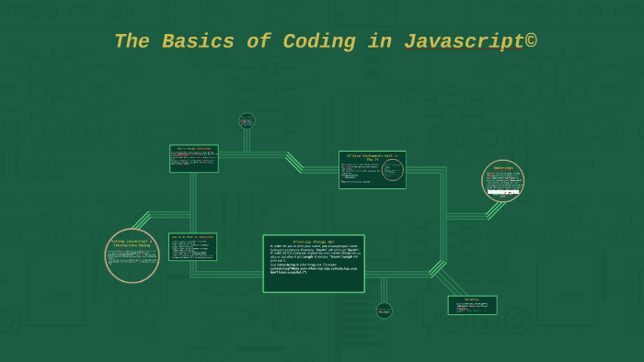Screen dimensions: 644x362
Task: Click the title 'The Basics of Coding in Javascript©'
Action: (x=326, y=42)
